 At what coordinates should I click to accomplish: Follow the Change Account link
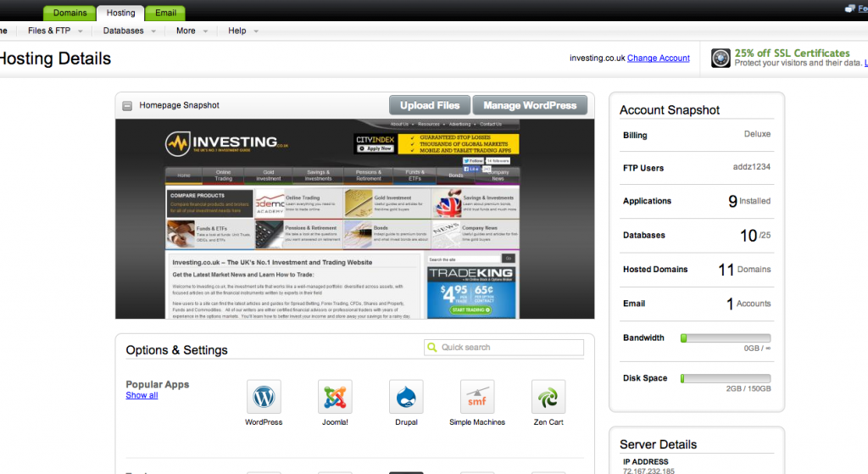pyautogui.click(x=658, y=59)
